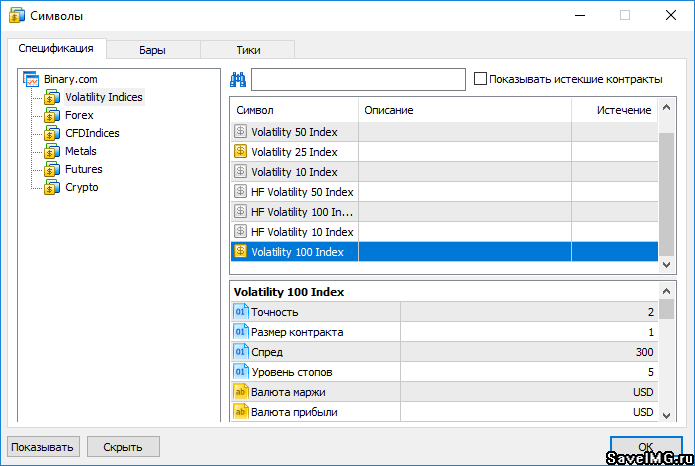The image size is (695, 466).
Task: Click the HF Volatility 50 Index icon
Action: click(x=240, y=192)
